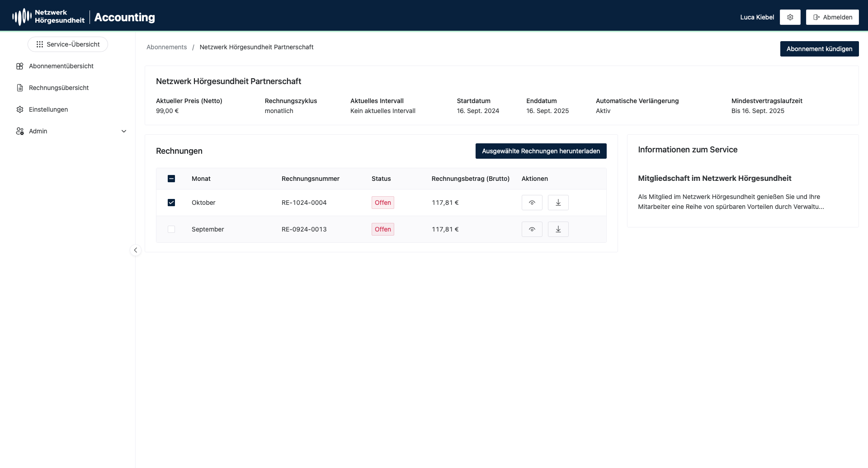Download the September invoice RE-0924-0013

point(558,229)
